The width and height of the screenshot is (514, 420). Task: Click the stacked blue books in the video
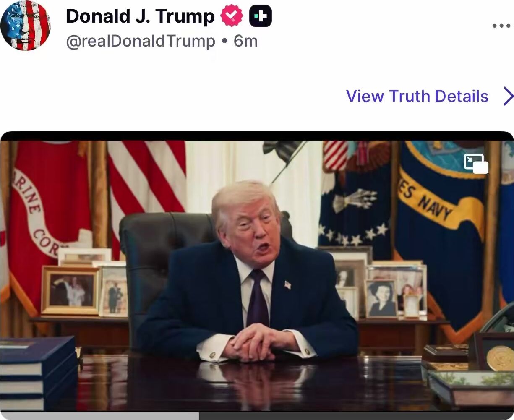(38, 373)
